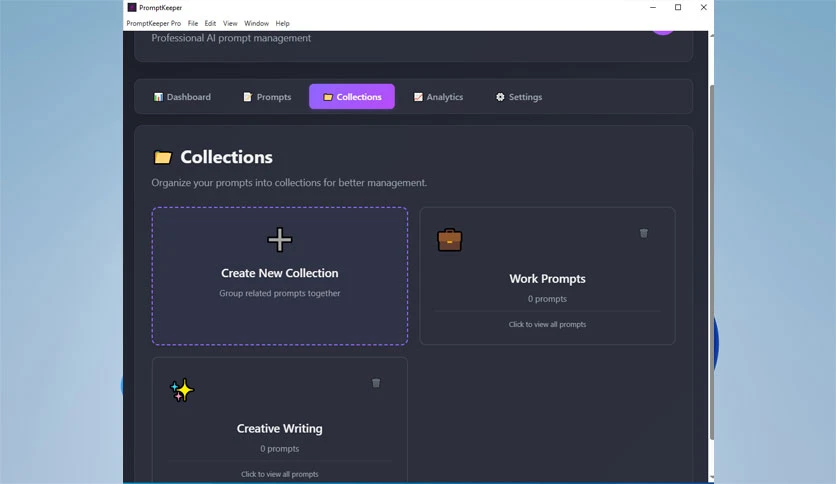Click the '0 prompts' count on Work Prompts
This screenshot has width=836, height=484.
547,299
